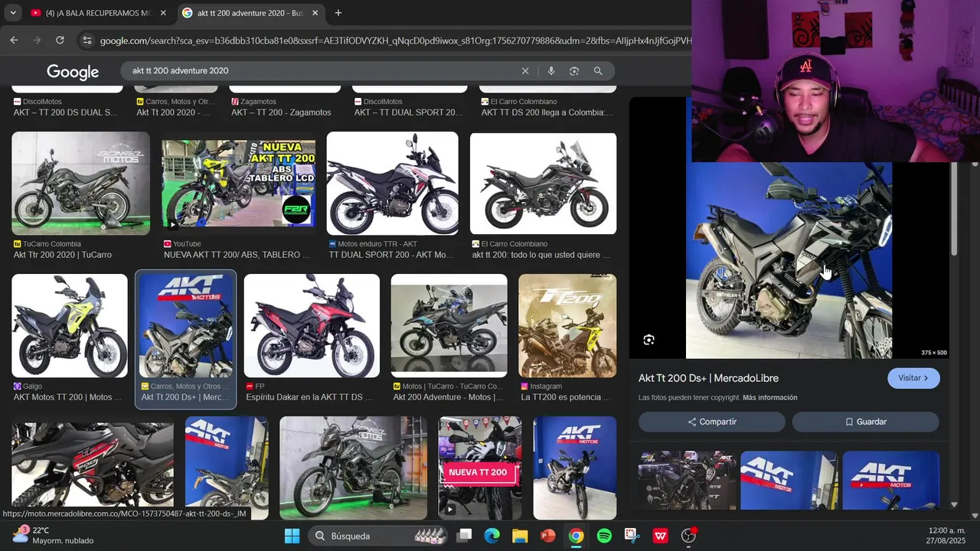The width and height of the screenshot is (980, 551).
Task: Open 'TT DUAL SPORT 200 - AKT' result image
Action: pos(392,184)
